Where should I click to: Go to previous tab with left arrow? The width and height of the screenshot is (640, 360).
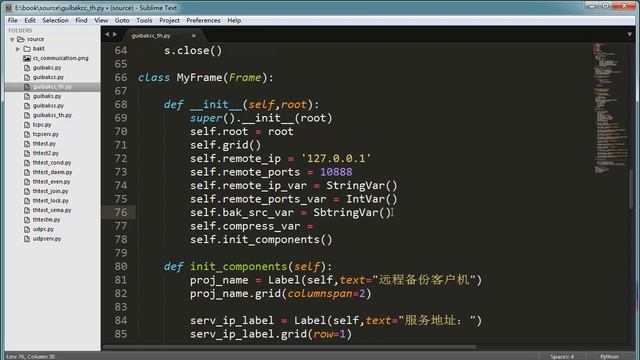point(107,35)
